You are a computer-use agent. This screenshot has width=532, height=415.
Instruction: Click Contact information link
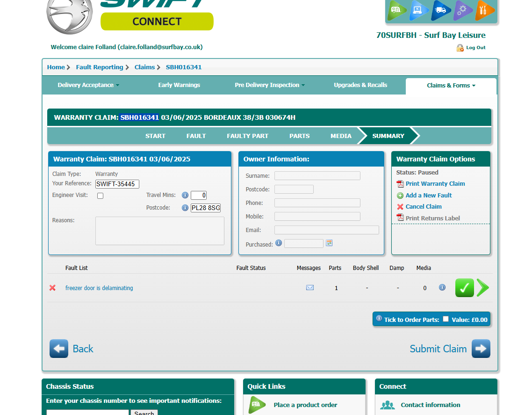coord(431,405)
